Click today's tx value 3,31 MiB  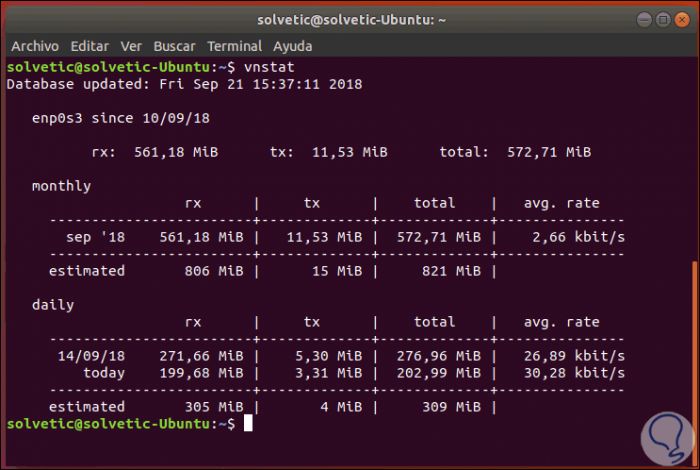[329, 373]
